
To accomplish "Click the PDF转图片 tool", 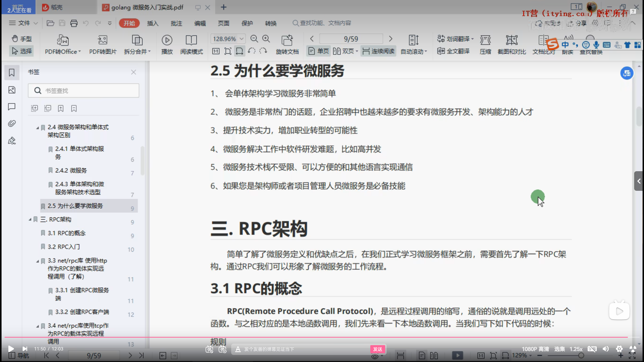I will (103, 44).
